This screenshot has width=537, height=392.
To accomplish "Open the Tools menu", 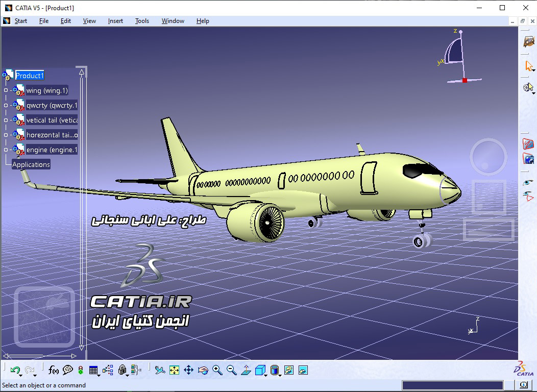I will coord(142,21).
